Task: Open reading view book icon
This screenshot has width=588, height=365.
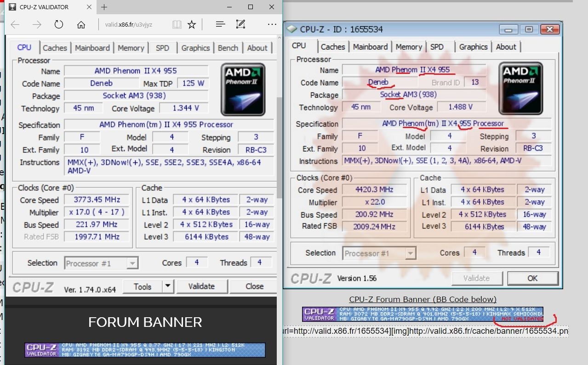Action: 177,25
